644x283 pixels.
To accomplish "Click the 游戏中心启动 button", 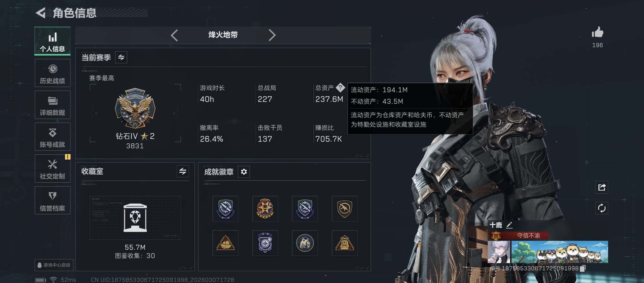I will (x=54, y=265).
